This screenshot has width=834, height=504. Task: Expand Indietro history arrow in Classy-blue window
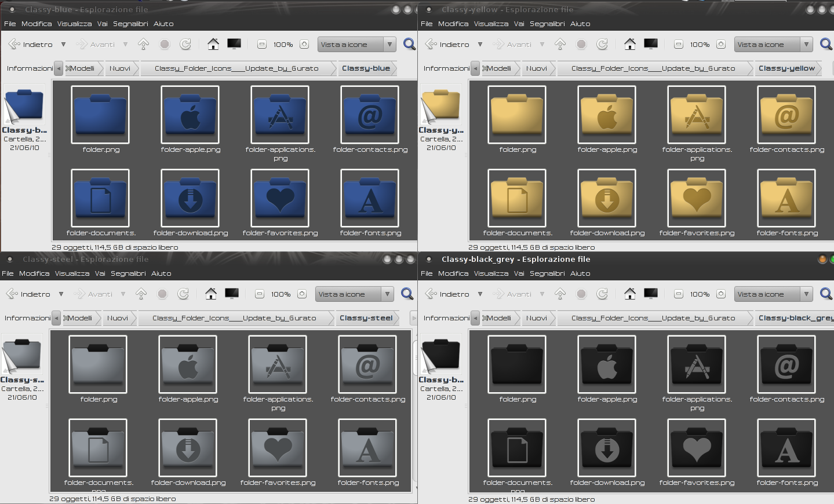(63, 45)
